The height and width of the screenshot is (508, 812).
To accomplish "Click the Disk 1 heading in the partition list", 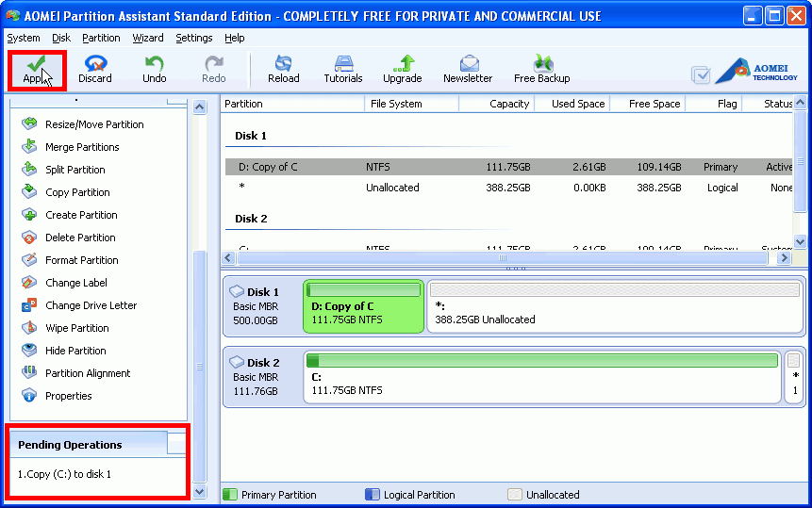I will [x=251, y=136].
